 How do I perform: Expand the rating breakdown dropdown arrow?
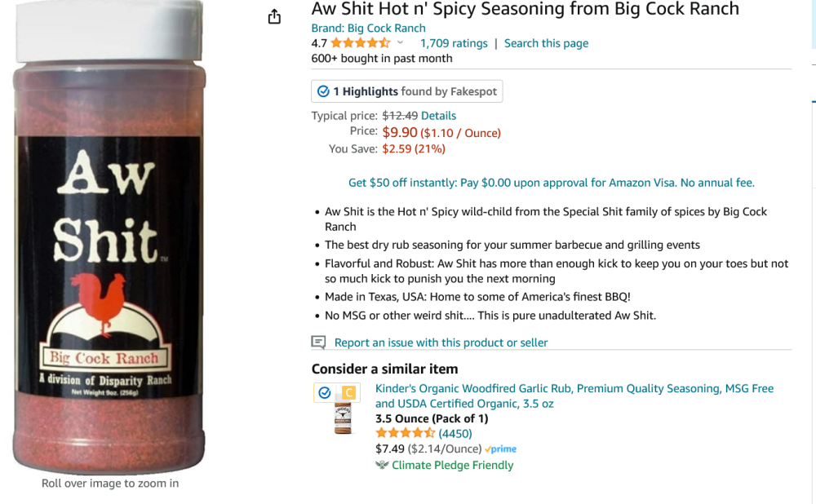pyautogui.click(x=400, y=43)
